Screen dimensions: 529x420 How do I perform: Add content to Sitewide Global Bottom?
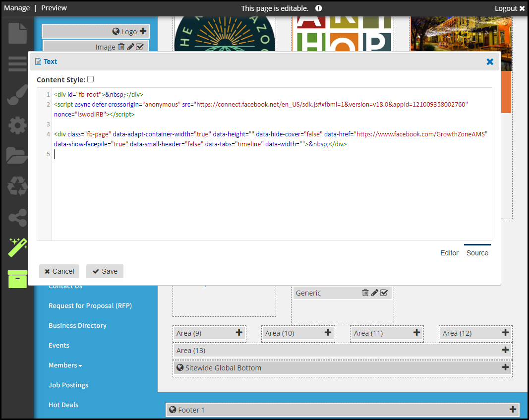point(505,367)
